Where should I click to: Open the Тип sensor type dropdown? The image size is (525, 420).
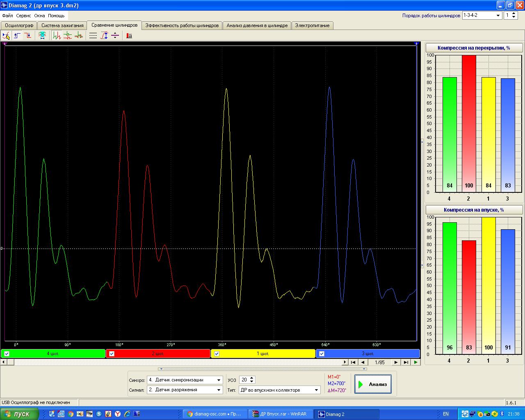pyautogui.click(x=316, y=390)
